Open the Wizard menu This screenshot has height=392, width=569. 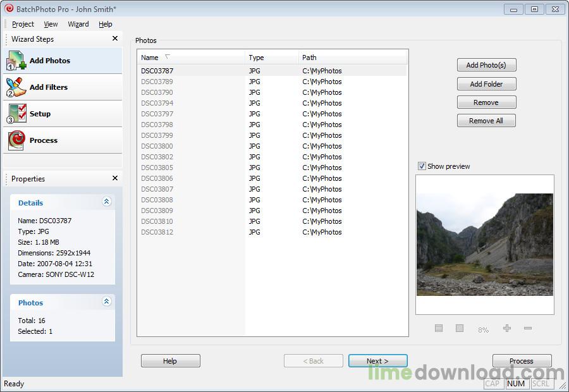[x=78, y=24]
